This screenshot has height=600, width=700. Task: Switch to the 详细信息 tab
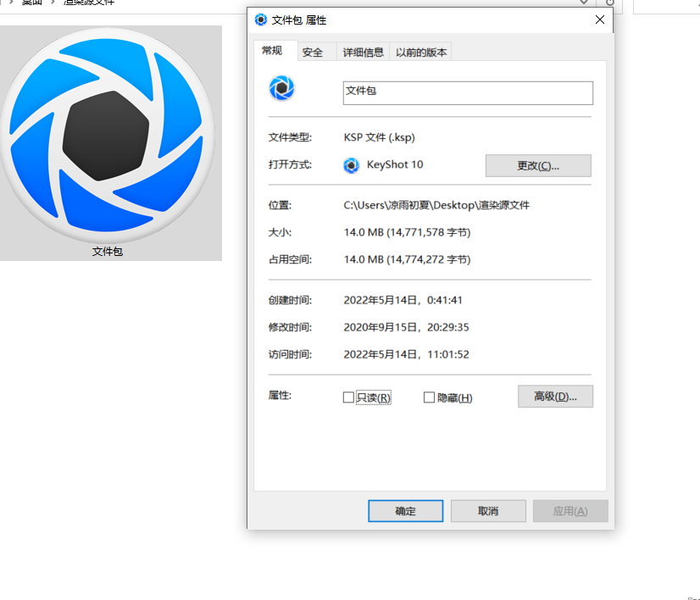coord(364,53)
